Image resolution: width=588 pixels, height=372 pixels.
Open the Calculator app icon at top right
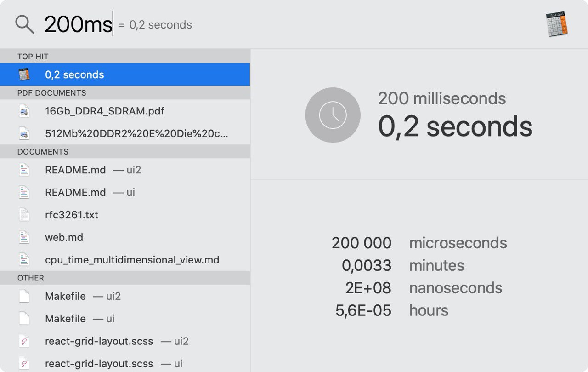557,24
